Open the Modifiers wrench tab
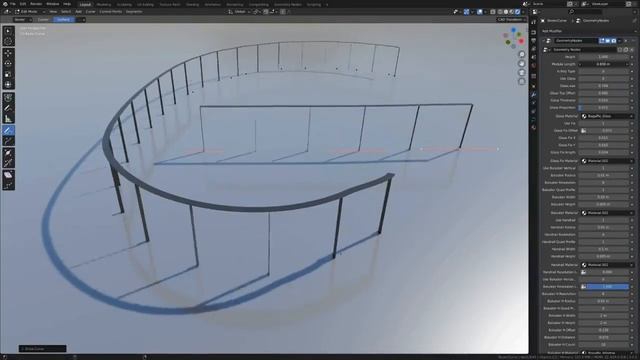640x360 pixels. click(x=533, y=94)
